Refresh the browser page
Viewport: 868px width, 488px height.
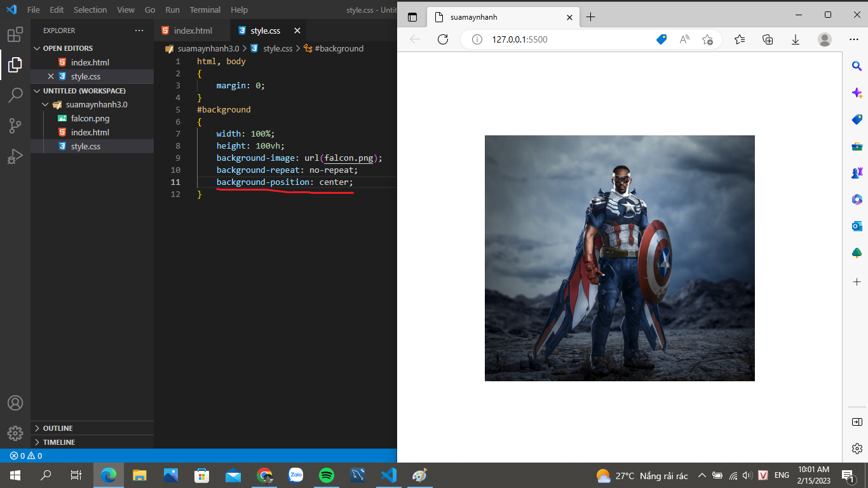443,39
